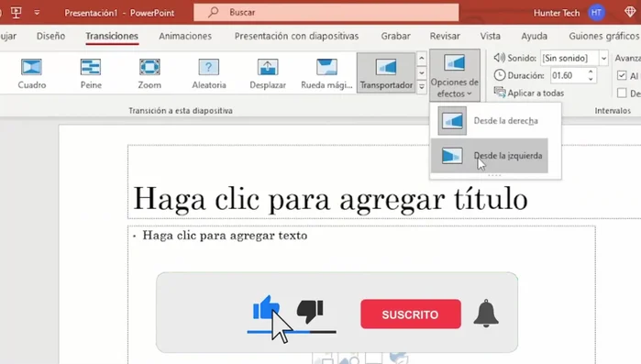This screenshot has height=364, width=641.
Task: Toggle the unchecked Después de checkbox
Action: point(622,94)
